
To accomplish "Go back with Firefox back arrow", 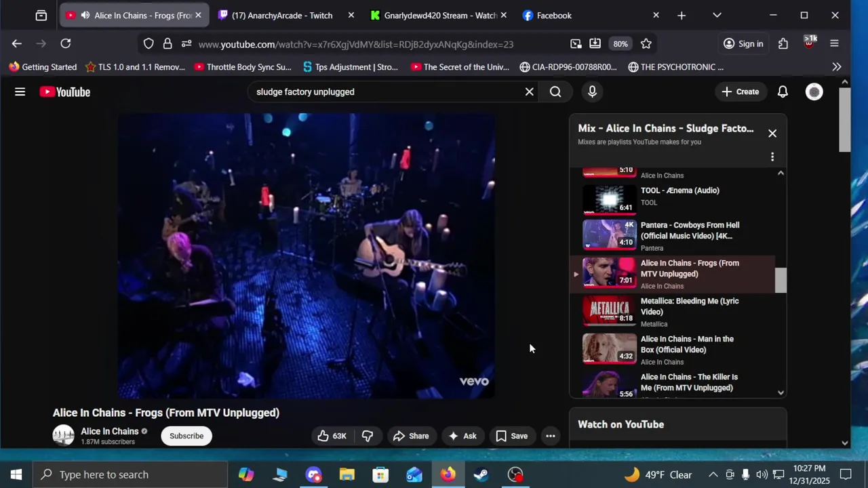I will tap(17, 43).
